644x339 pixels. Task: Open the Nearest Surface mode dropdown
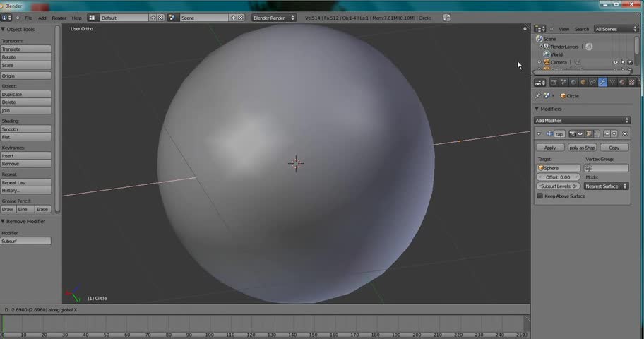click(x=606, y=186)
